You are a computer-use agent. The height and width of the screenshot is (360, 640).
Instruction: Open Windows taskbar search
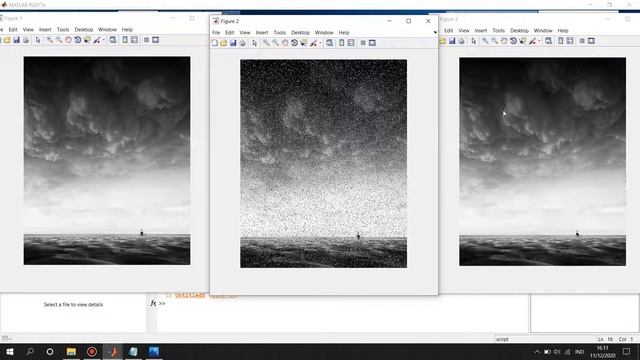[x=30, y=351]
